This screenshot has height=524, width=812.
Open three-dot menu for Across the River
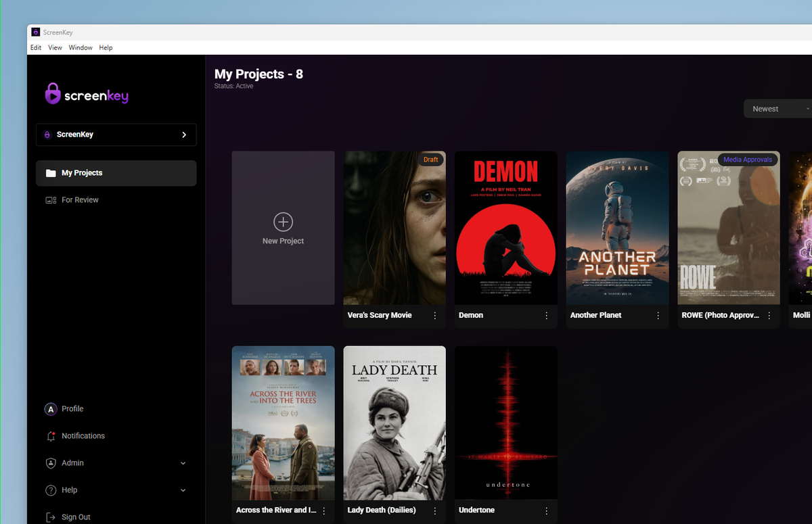coord(324,510)
